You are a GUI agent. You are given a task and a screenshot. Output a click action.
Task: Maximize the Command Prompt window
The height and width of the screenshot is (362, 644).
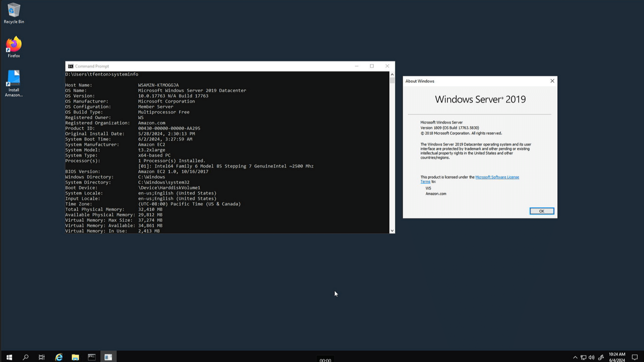pos(372,66)
